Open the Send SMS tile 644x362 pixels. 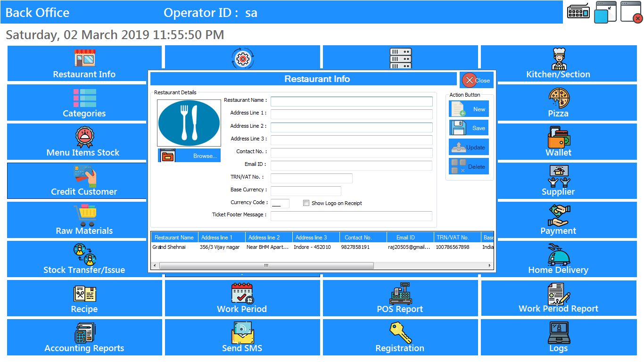pos(242,337)
